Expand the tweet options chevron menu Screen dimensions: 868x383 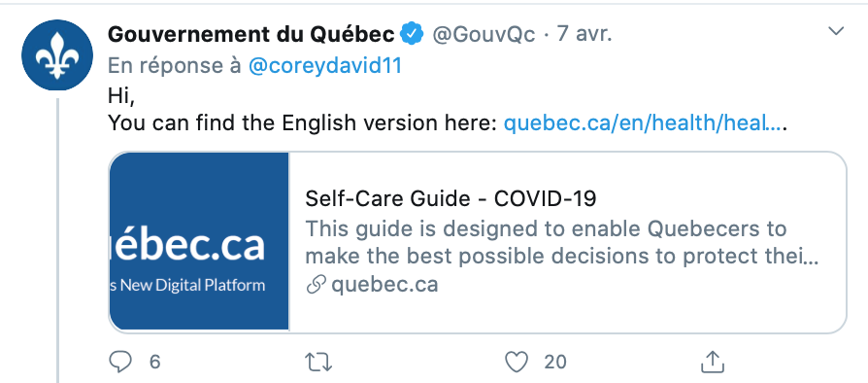(836, 31)
